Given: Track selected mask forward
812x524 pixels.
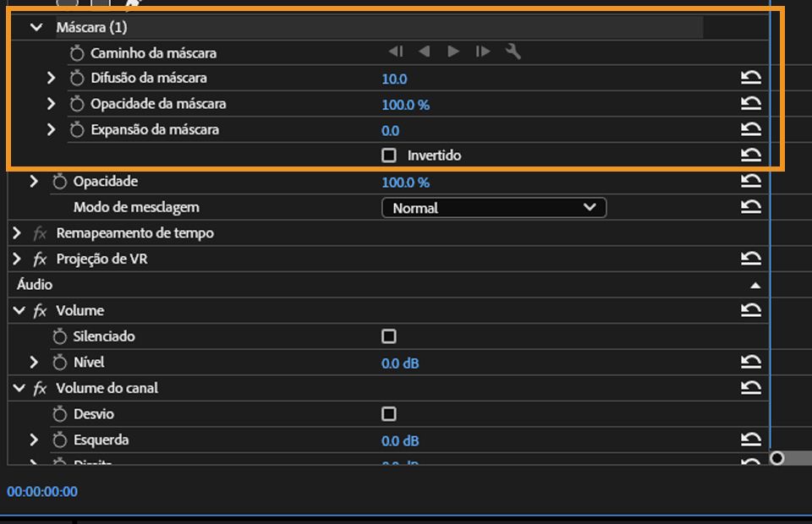Looking at the screenshot, I should pos(453,52).
